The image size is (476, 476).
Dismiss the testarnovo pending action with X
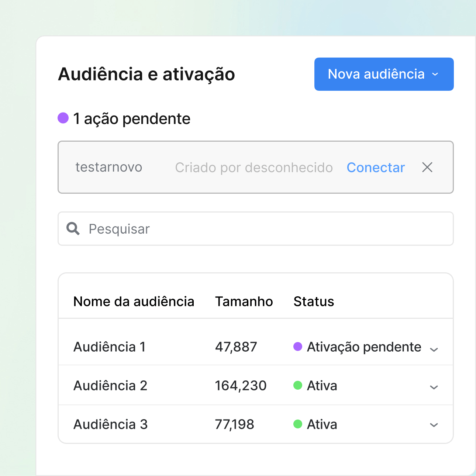427,168
